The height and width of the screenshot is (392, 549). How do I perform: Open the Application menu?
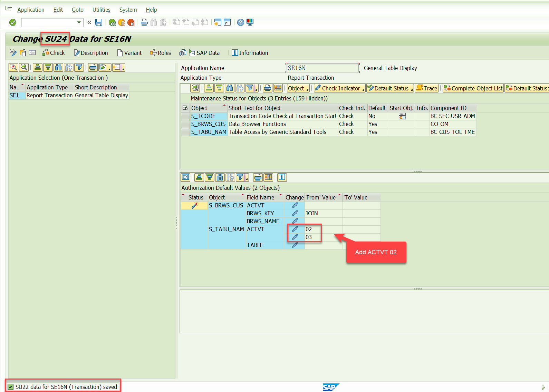tap(31, 10)
